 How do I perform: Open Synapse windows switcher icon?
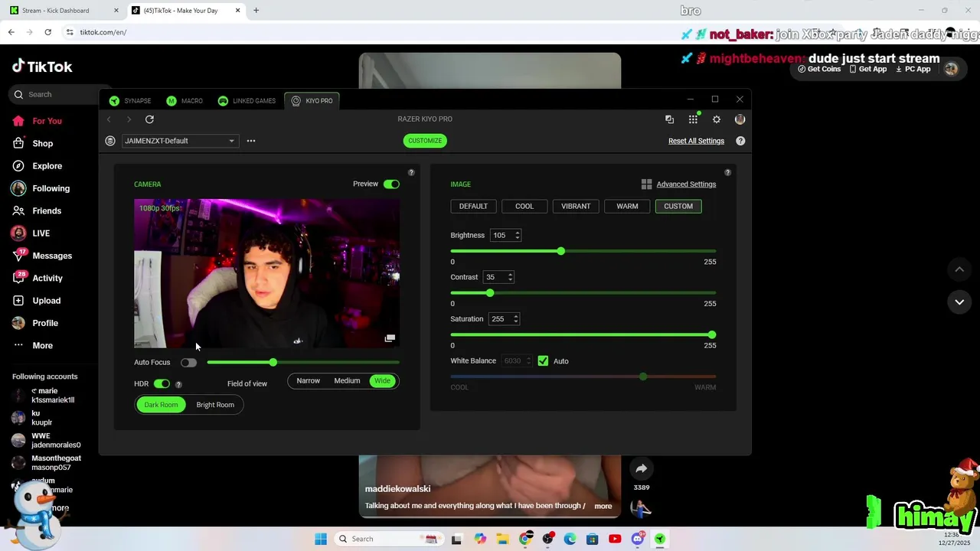(x=669, y=119)
